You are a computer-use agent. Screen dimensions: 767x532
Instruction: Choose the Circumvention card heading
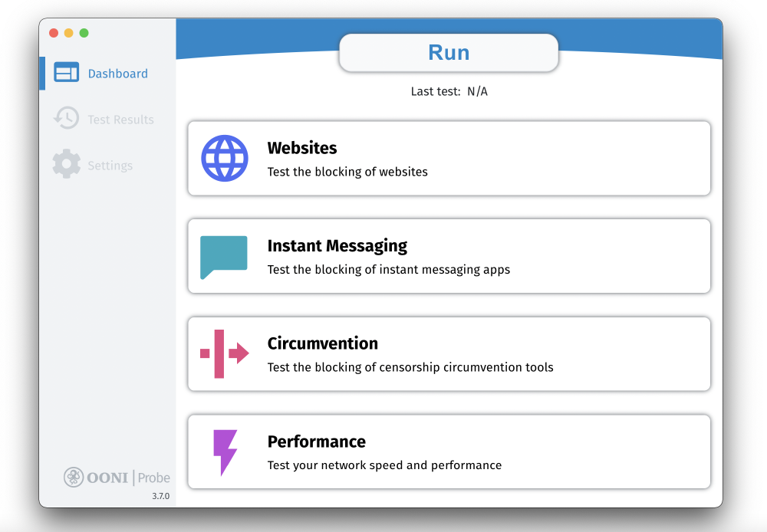322,343
